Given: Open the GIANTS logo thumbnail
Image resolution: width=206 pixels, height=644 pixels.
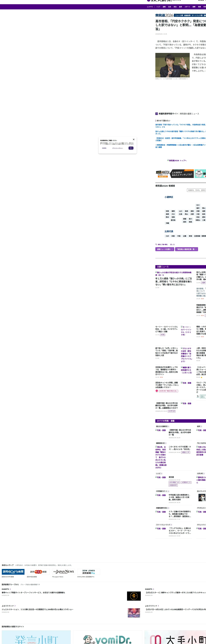Looking at the screenshot, I should (x=134, y=596).
